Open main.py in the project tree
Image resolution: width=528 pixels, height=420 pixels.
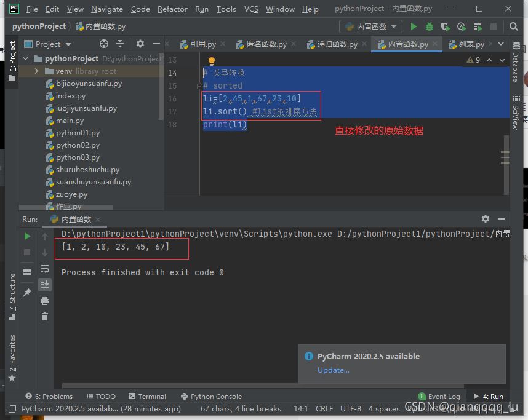(70, 121)
